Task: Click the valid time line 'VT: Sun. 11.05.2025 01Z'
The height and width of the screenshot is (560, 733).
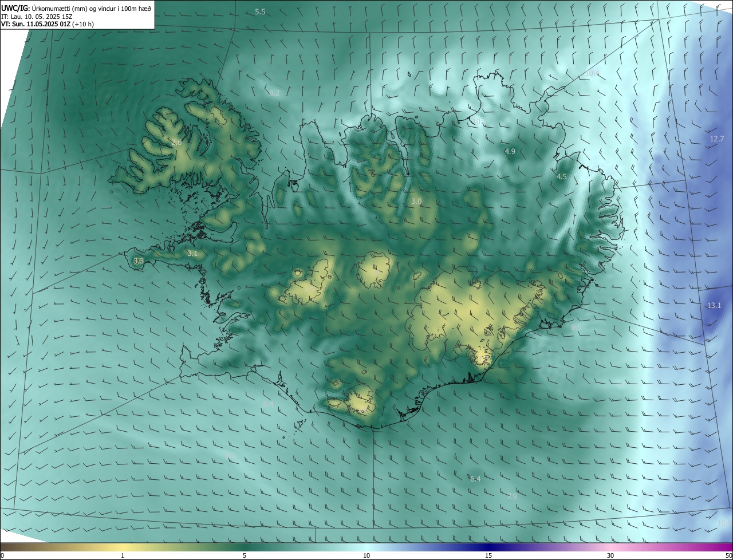Action: [36, 24]
